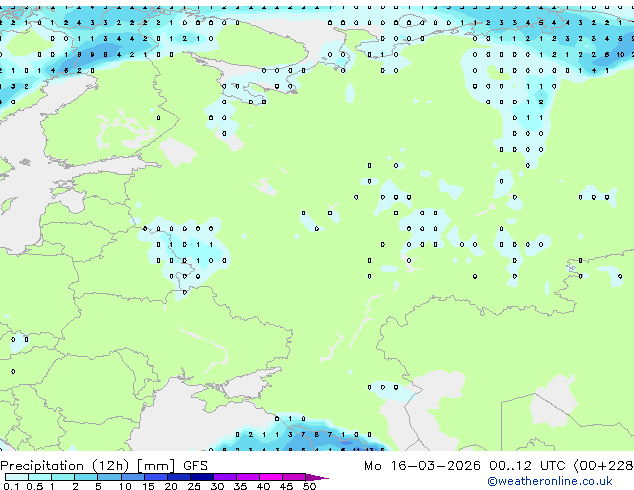Click the 1–2 mm legend swatch

[63, 477]
